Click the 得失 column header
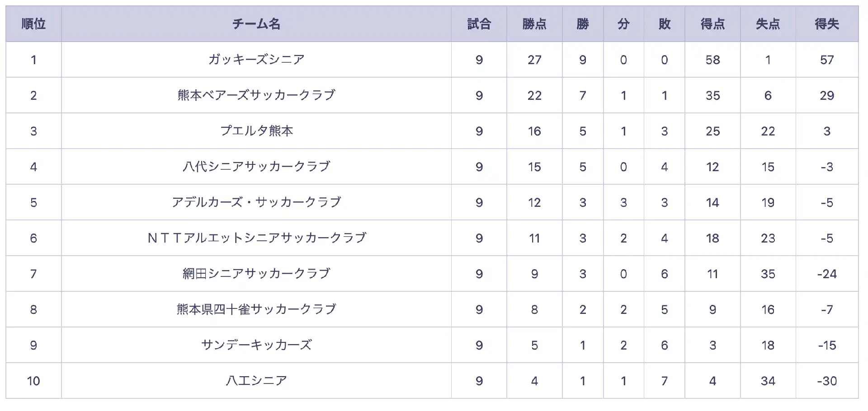 coord(827,24)
